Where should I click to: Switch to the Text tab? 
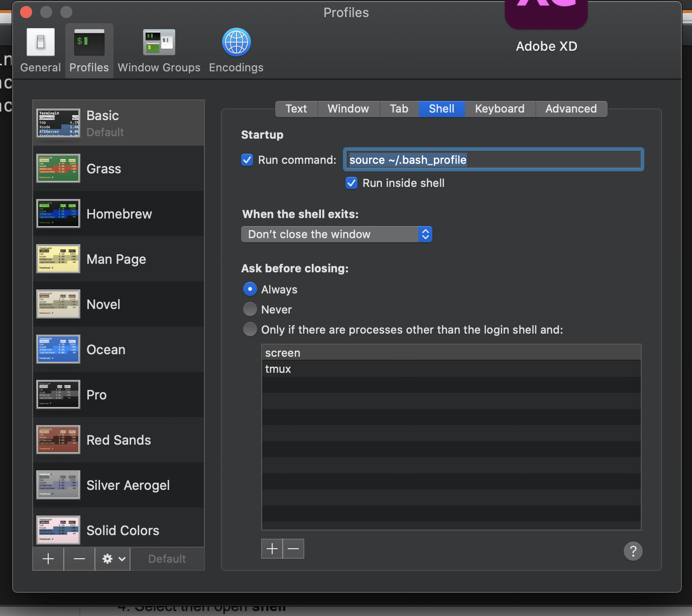(296, 109)
